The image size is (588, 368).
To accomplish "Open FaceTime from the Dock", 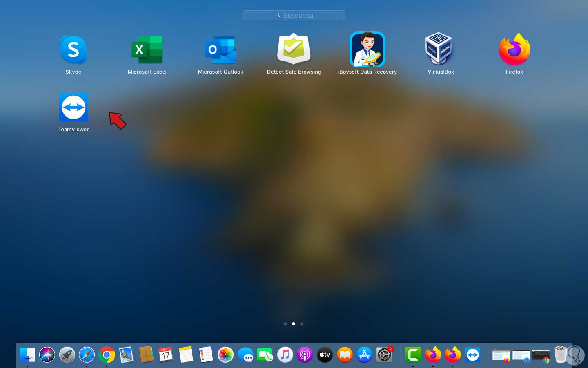I will (265, 355).
